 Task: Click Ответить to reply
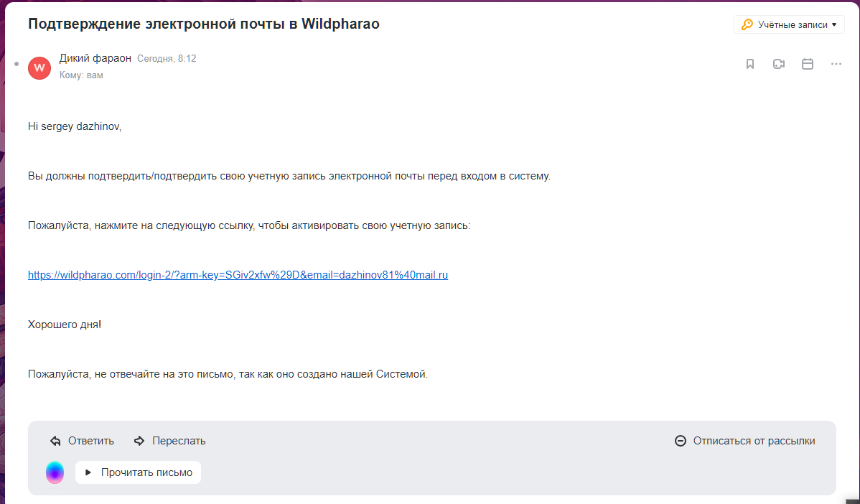(83, 441)
